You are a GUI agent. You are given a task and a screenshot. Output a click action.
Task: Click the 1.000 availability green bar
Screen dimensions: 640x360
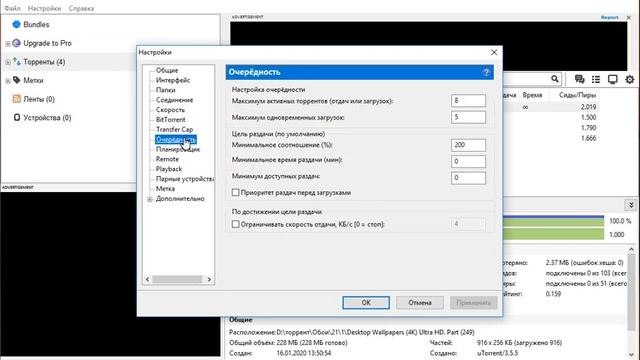click(553, 234)
